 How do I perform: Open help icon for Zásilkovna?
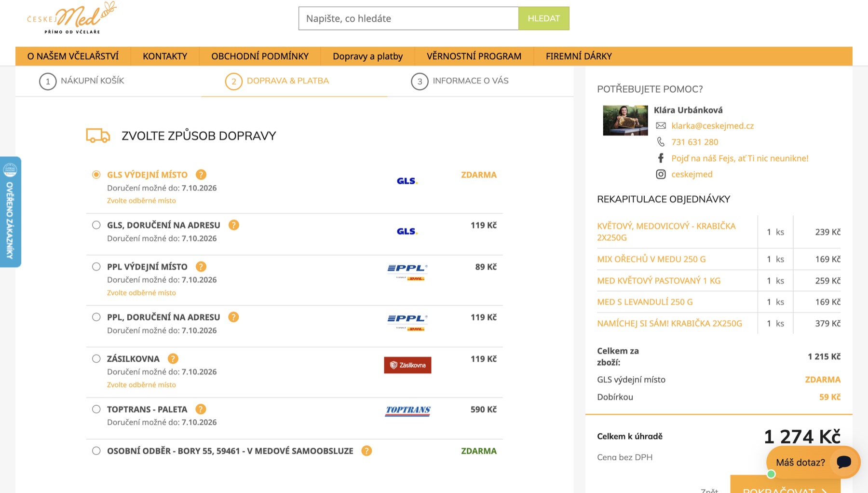(173, 358)
